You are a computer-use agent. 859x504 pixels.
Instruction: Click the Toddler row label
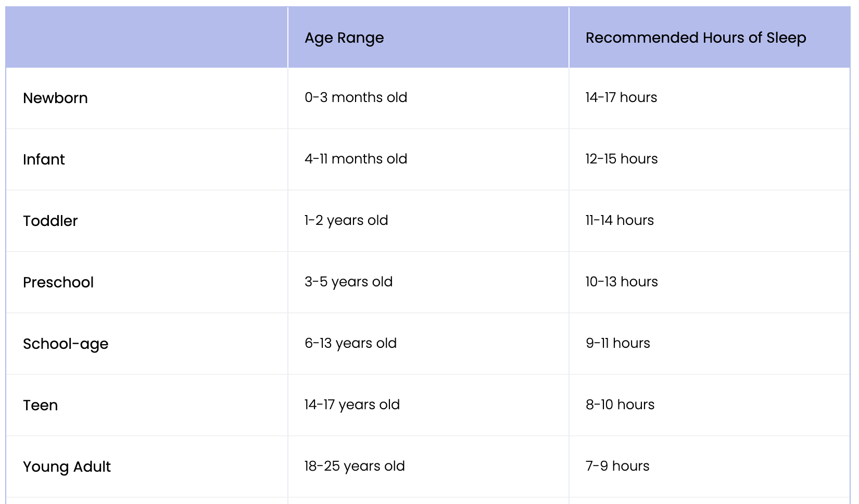(50, 221)
